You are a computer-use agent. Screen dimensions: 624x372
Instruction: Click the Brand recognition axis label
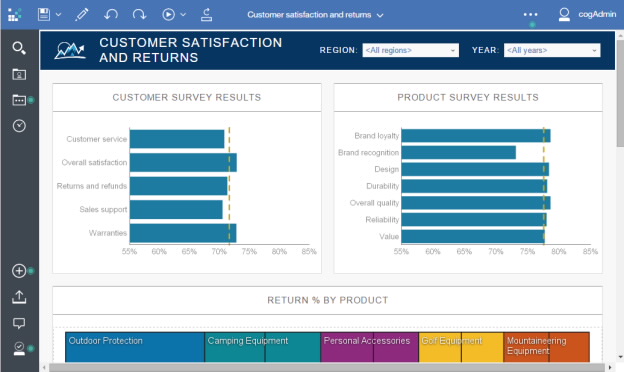click(369, 152)
